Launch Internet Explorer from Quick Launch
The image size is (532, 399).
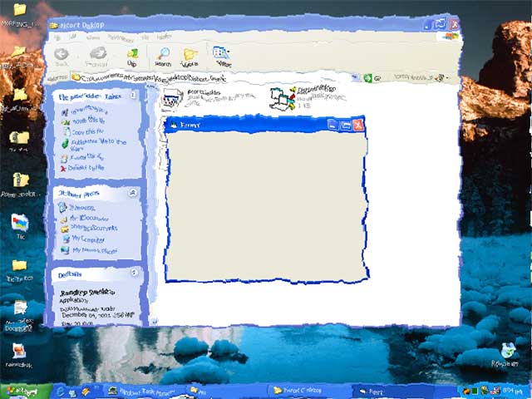(x=61, y=392)
